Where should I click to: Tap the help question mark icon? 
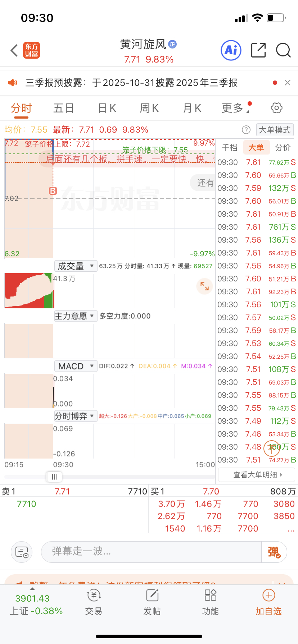[x=246, y=130]
